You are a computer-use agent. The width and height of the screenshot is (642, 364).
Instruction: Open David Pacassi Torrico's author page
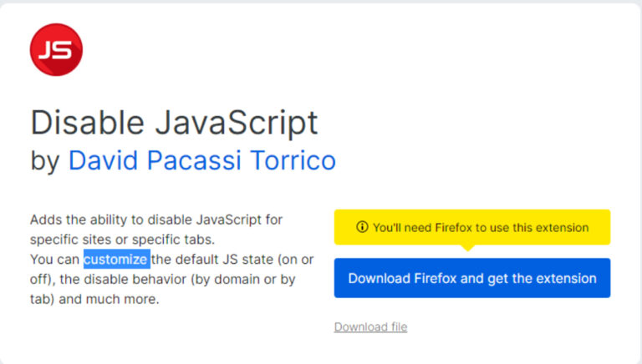[201, 159]
